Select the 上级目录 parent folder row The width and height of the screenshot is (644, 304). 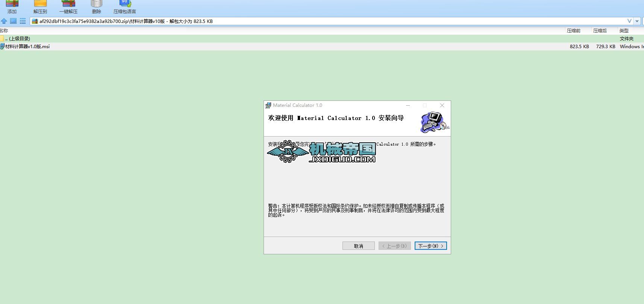pyautogui.click(x=322, y=39)
